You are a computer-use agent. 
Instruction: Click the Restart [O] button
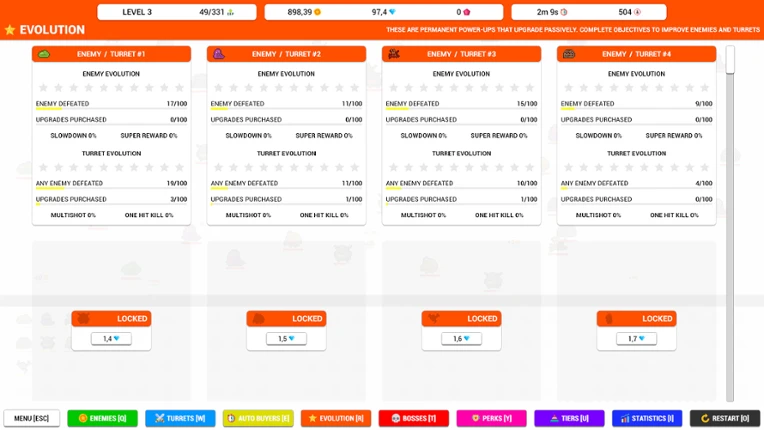coord(725,418)
